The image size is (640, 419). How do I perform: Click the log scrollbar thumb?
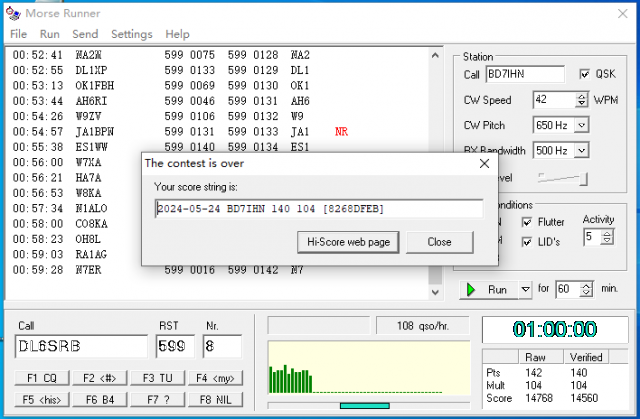point(435,275)
